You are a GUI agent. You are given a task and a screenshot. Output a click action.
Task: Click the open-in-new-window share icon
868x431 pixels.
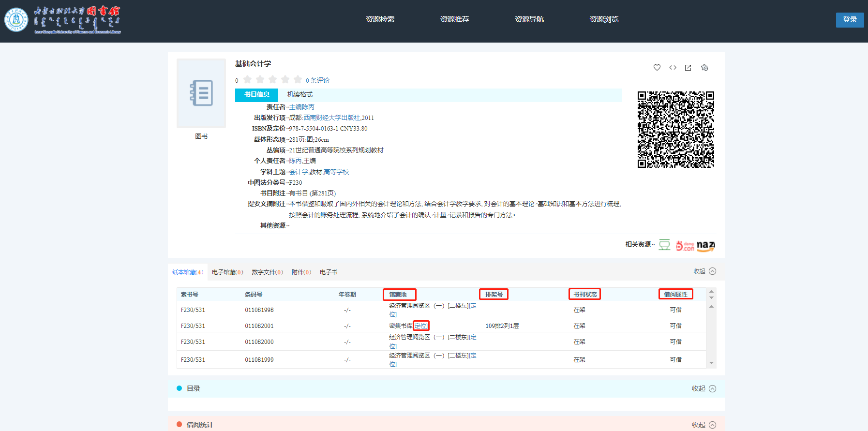[688, 68]
